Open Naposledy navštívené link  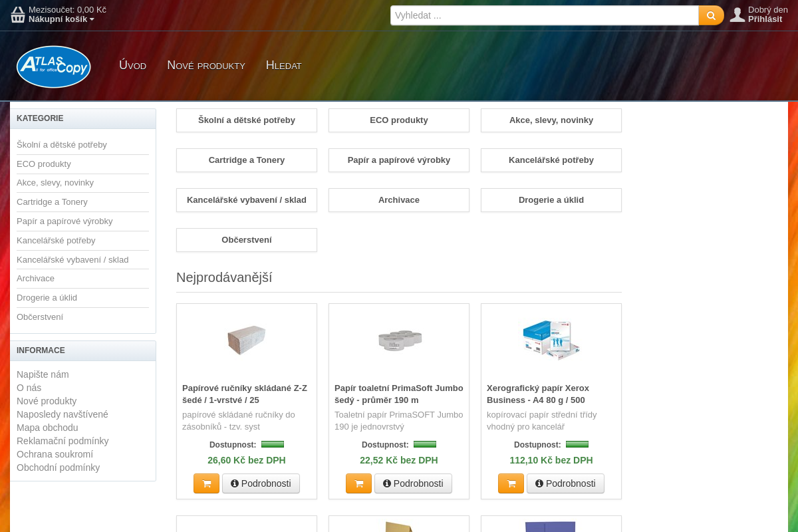[x=63, y=414]
